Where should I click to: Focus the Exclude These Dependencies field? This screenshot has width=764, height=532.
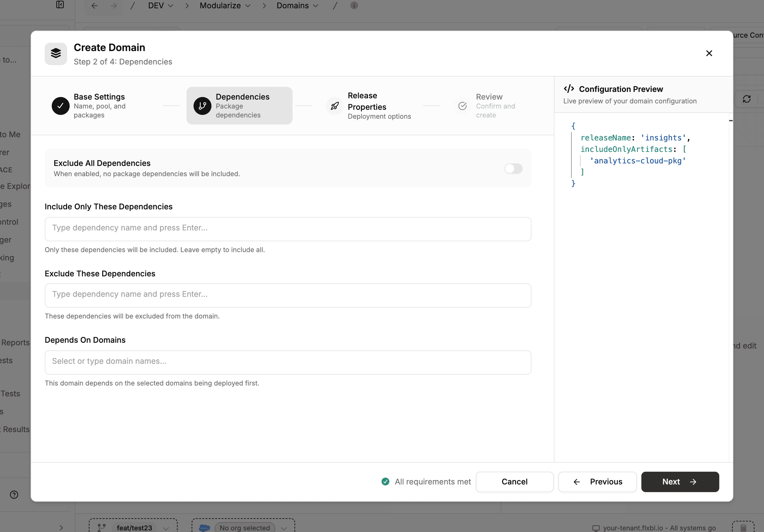pos(288,296)
